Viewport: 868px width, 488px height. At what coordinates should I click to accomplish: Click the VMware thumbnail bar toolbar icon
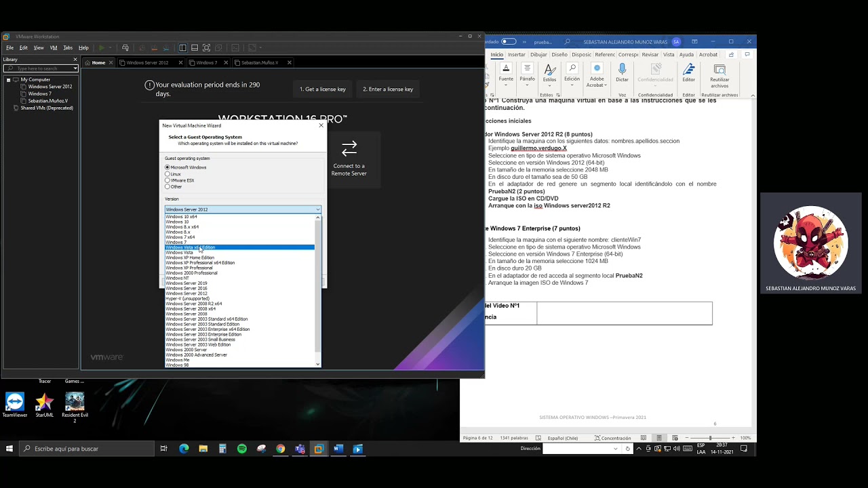195,48
